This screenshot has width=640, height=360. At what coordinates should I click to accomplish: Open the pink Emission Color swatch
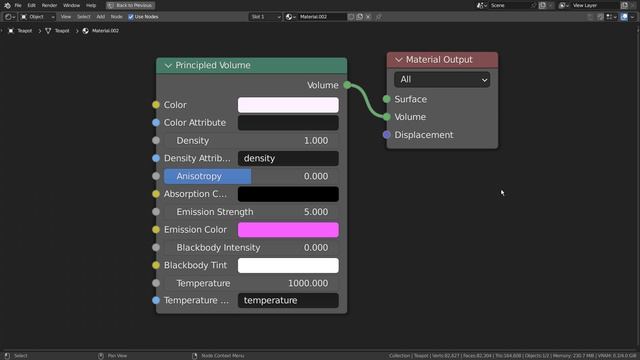click(x=288, y=230)
